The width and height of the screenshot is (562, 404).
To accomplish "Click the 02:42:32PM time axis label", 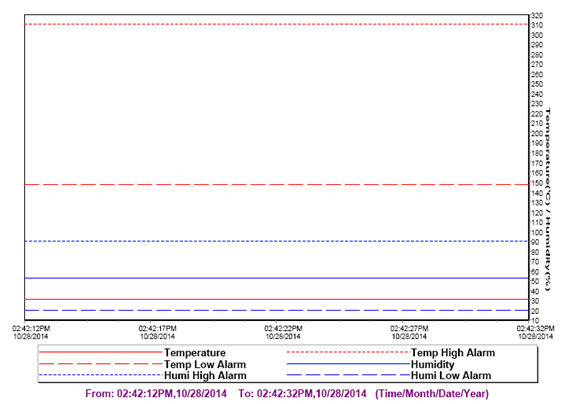I will click(x=535, y=332).
